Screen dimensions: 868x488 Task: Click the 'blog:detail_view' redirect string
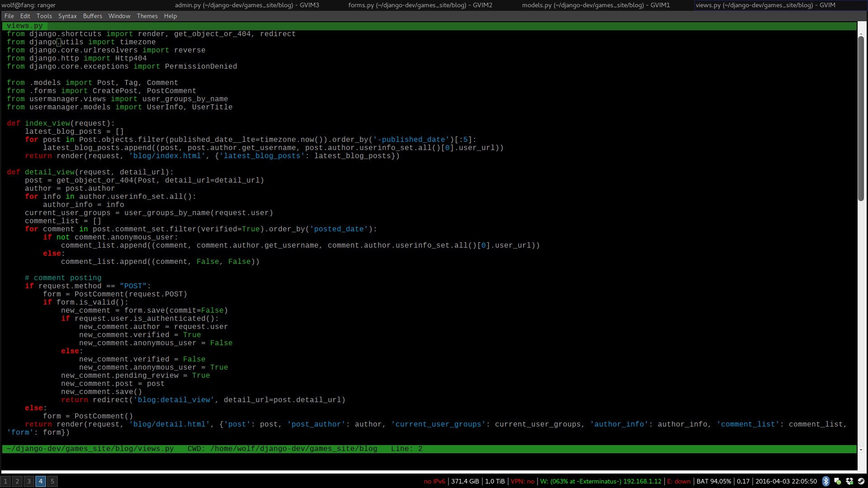tap(174, 400)
